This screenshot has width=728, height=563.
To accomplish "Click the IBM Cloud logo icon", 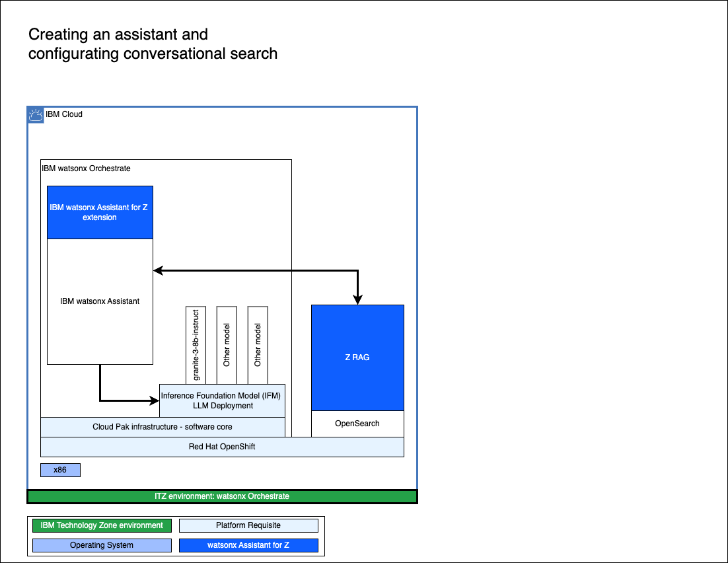I will (x=36, y=115).
